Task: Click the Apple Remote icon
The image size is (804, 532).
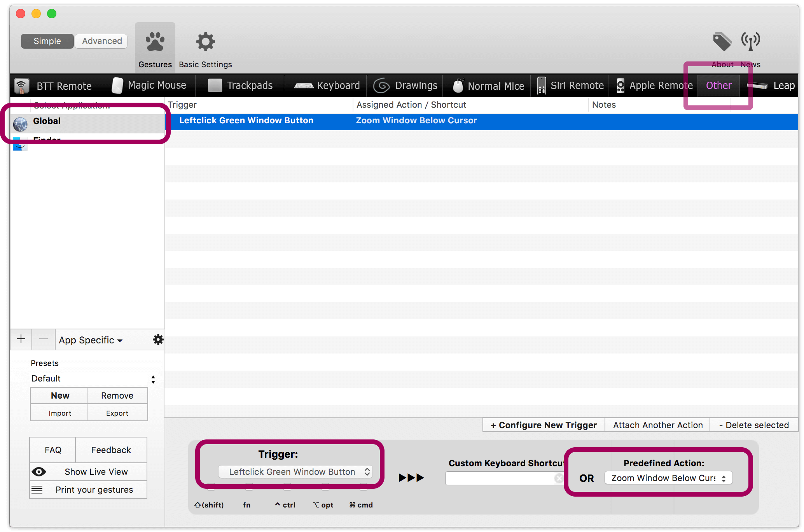Action: click(620, 86)
